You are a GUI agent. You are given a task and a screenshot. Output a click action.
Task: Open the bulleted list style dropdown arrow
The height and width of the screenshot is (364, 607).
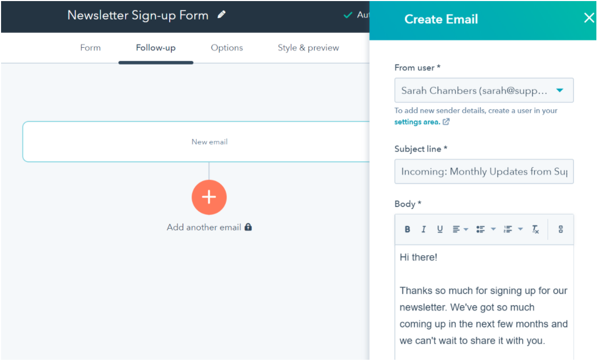493,229
